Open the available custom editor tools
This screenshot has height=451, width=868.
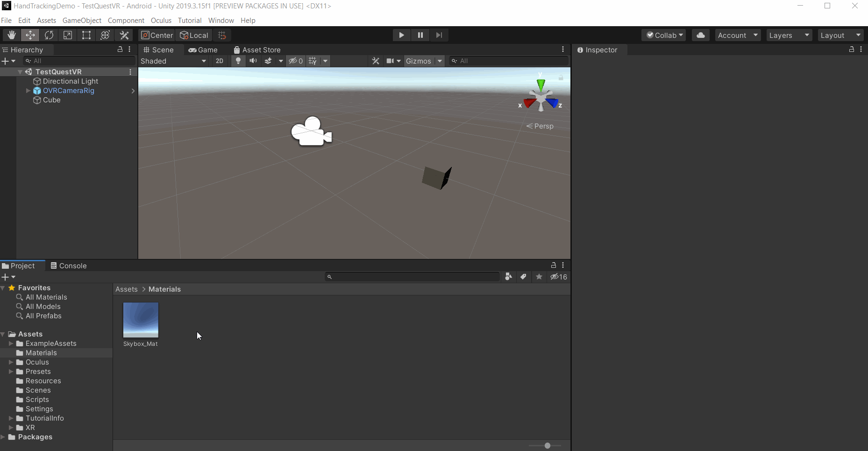tap(123, 35)
